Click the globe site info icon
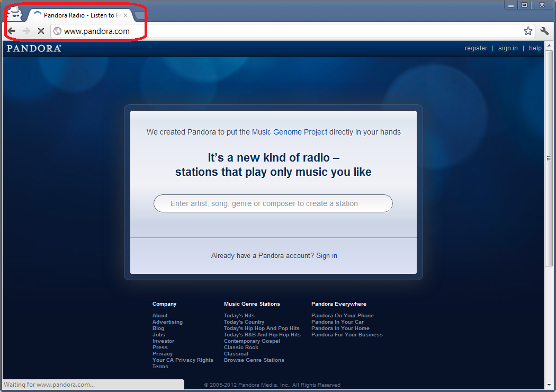The width and height of the screenshot is (556, 392). (57, 31)
